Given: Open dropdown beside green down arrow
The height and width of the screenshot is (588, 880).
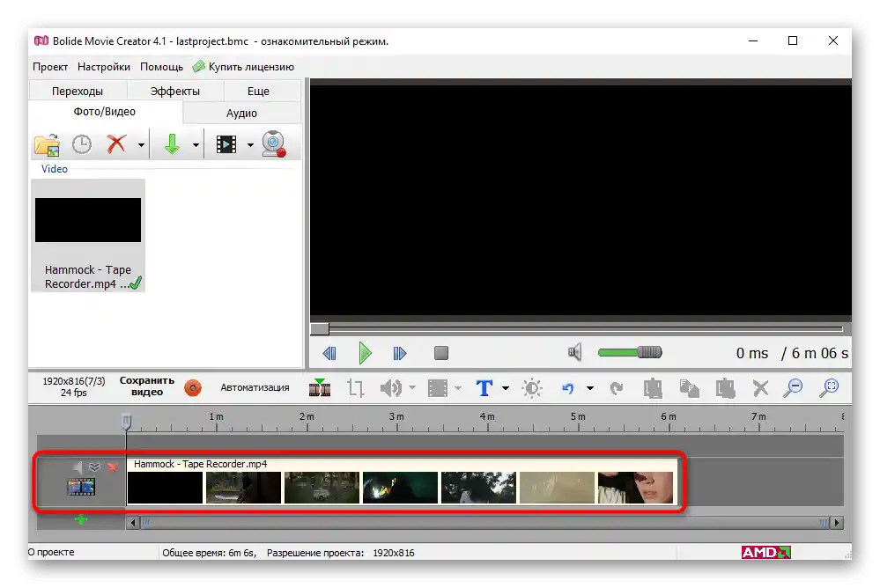Looking at the screenshot, I should click(x=196, y=144).
